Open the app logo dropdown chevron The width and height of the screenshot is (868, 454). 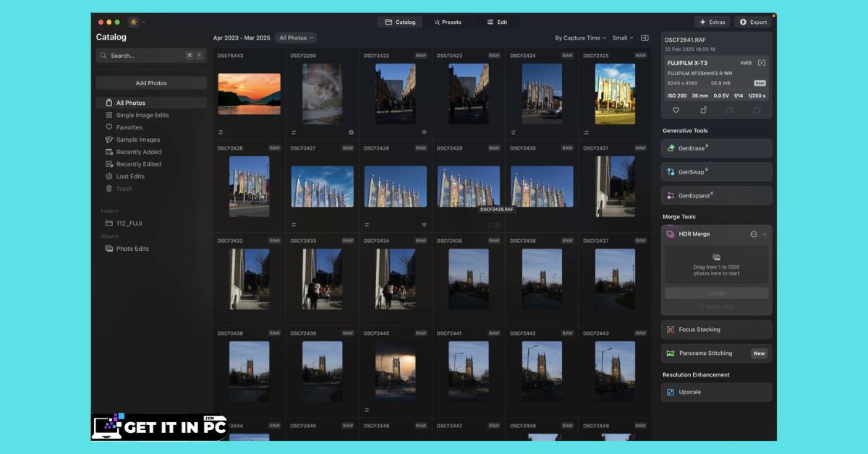point(143,22)
